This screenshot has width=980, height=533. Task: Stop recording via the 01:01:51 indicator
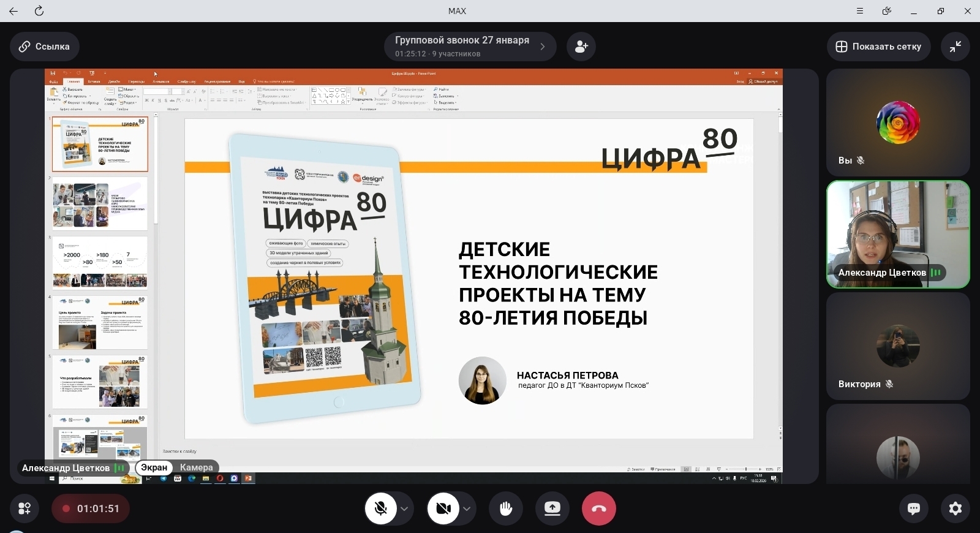pos(90,508)
